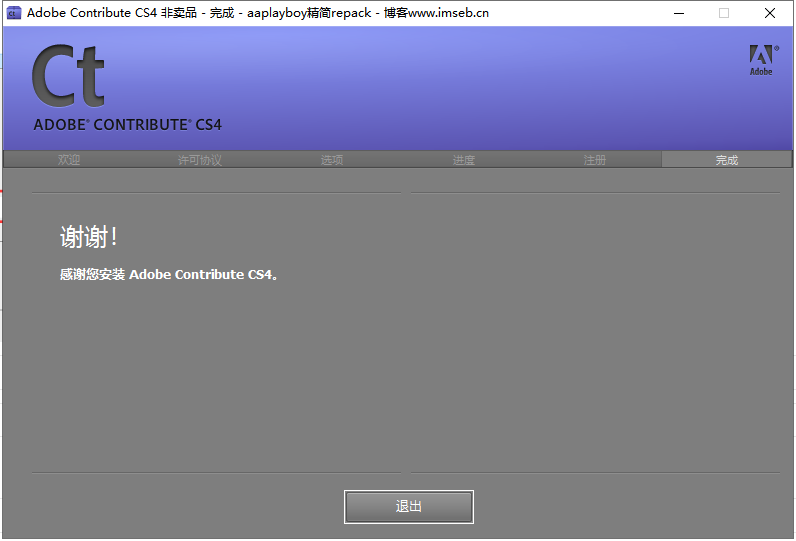The width and height of the screenshot is (796, 541).
Task: Click the 谢谢! heading
Action: point(90,237)
